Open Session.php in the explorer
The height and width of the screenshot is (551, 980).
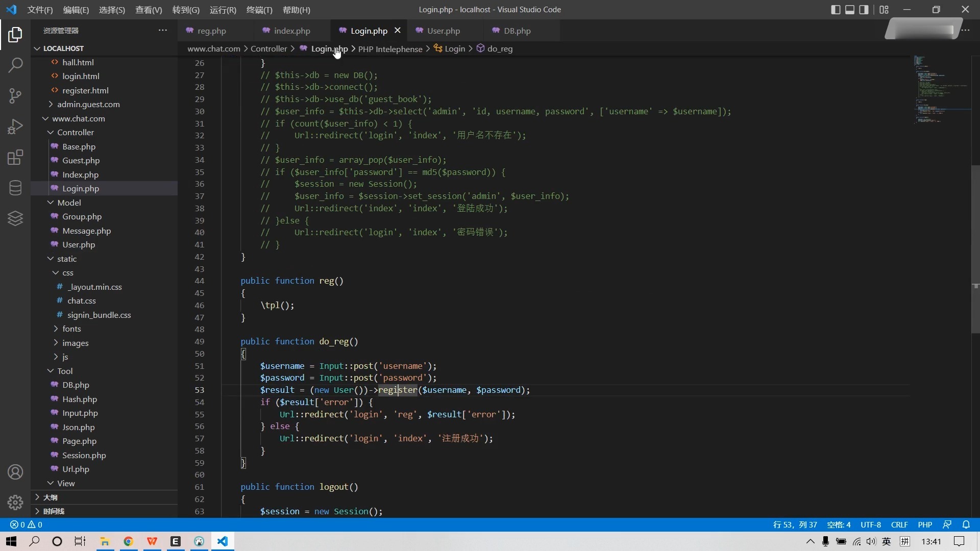pyautogui.click(x=84, y=455)
